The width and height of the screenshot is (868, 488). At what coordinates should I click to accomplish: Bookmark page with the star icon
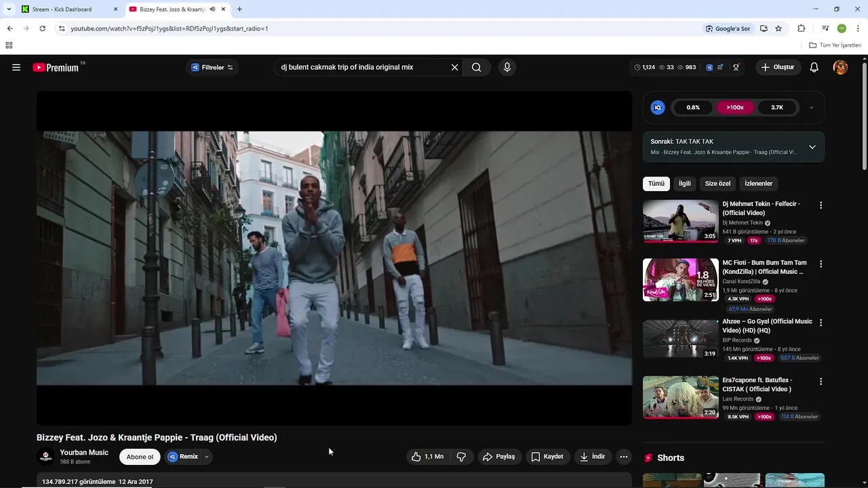point(778,28)
